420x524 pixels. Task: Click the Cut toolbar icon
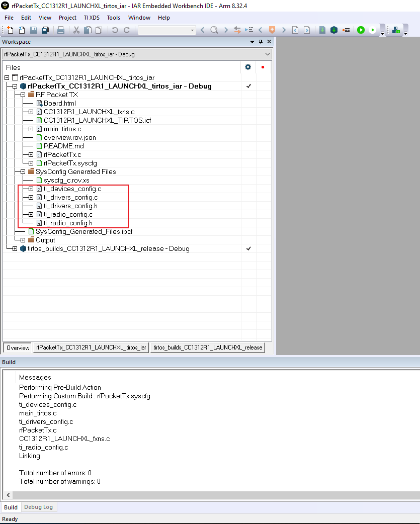[75, 30]
